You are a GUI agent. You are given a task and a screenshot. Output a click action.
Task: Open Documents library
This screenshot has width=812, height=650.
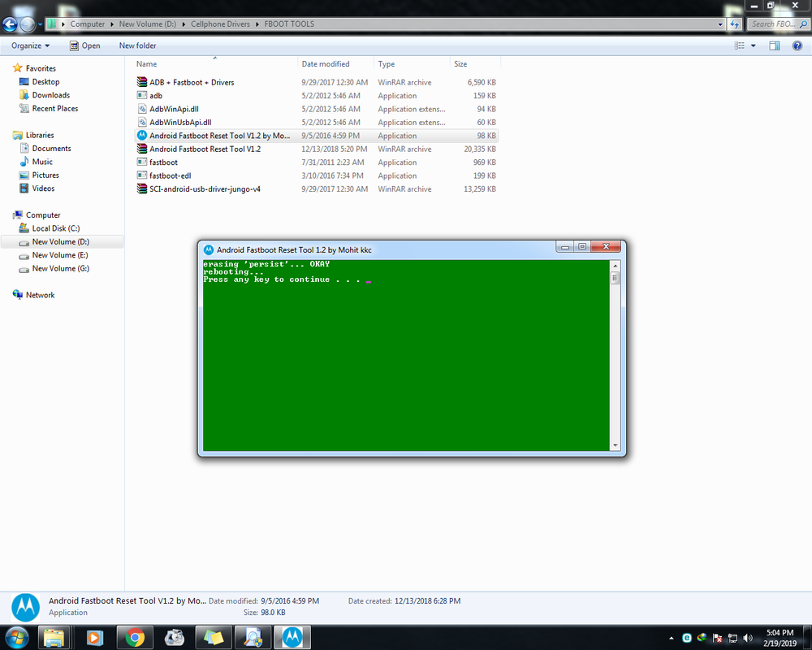51,149
